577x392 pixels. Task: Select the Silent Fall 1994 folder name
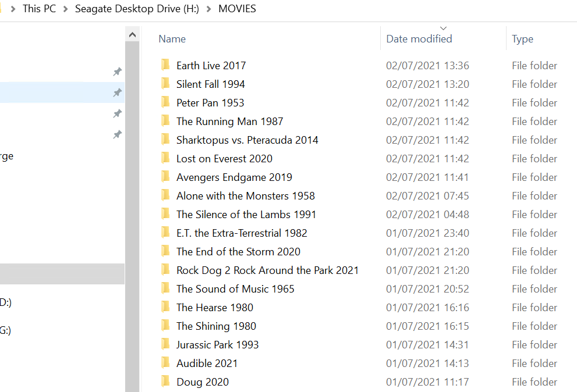[211, 84]
